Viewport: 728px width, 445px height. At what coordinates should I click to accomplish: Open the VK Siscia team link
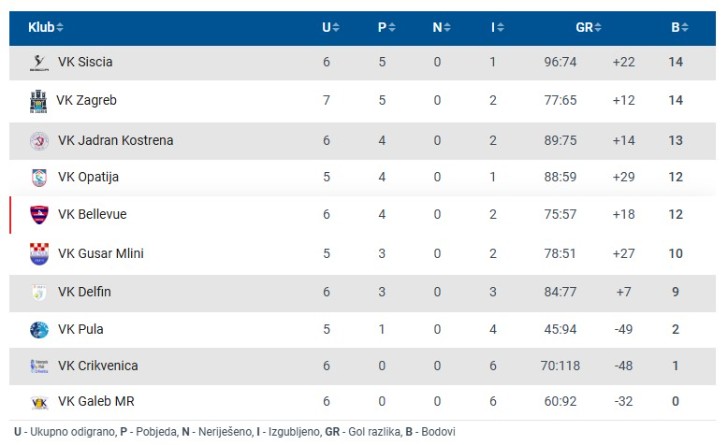coord(85,62)
